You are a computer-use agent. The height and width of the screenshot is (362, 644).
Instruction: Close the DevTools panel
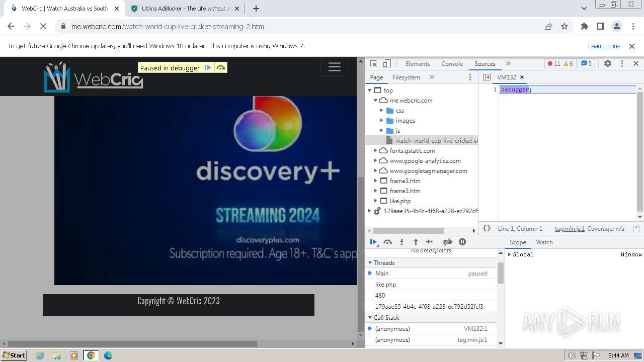[x=635, y=63]
